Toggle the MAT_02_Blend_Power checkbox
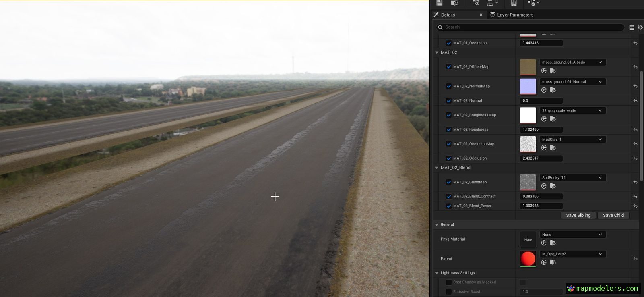Viewport: 644px width, 297px height. coord(449,206)
